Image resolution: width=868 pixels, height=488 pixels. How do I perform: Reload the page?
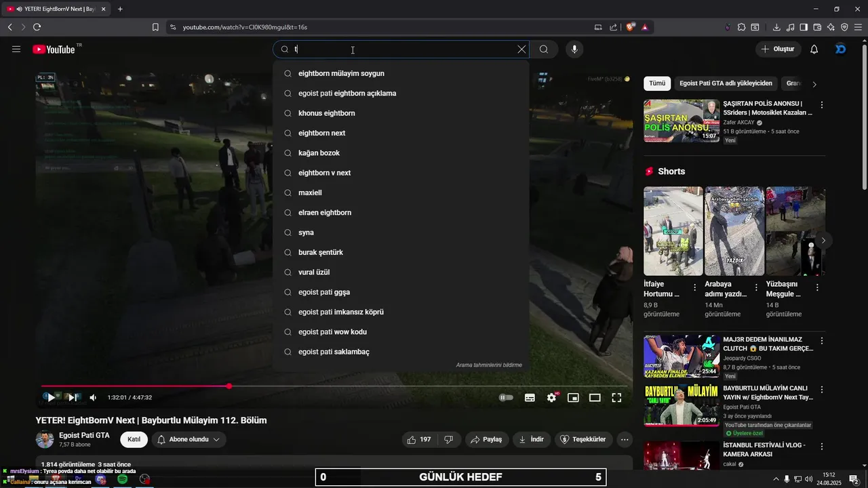pos(37,27)
